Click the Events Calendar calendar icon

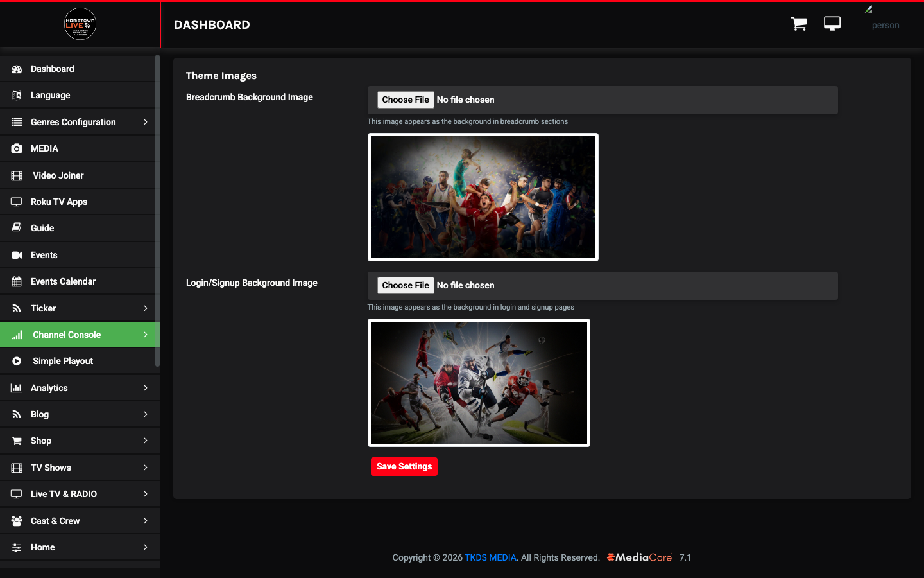pyautogui.click(x=17, y=281)
